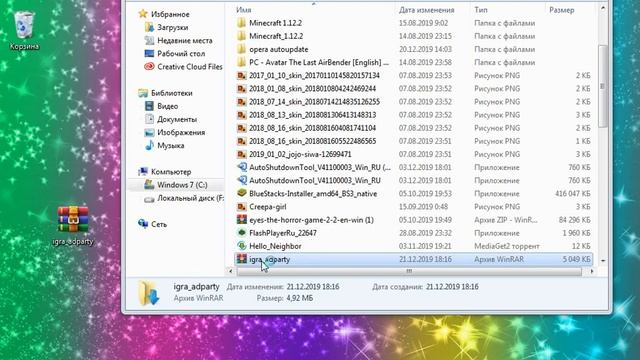Open the Видео library
The image size is (640, 360).
click(x=167, y=106)
